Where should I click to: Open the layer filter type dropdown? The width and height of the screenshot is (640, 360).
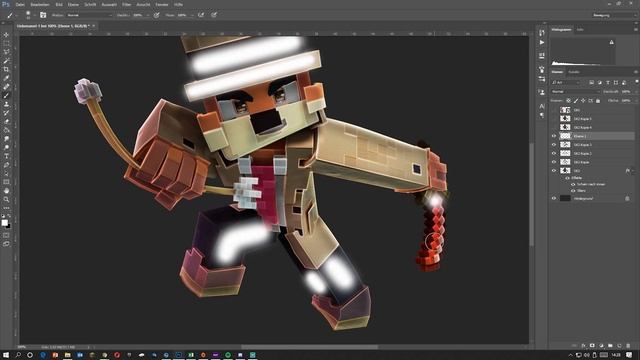565,83
